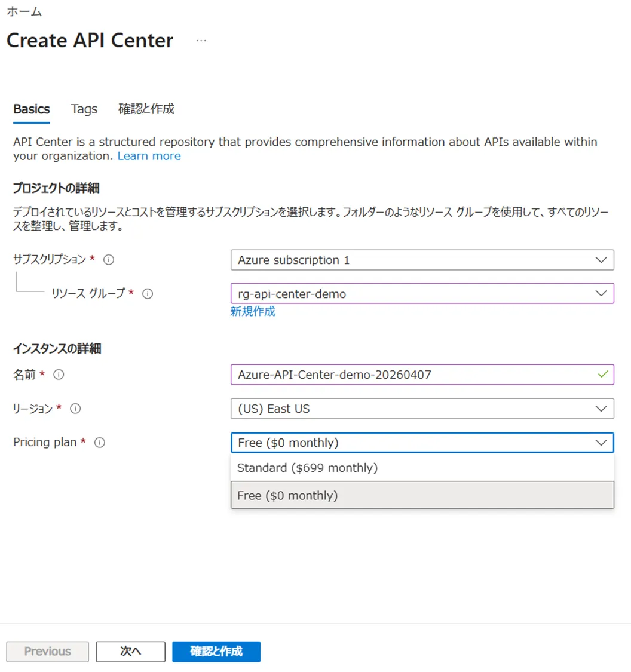Image resolution: width=631 pixels, height=672 pixels.
Task: Expand the (US) East US region dropdown
Action: pyautogui.click(x=422, y=409)
